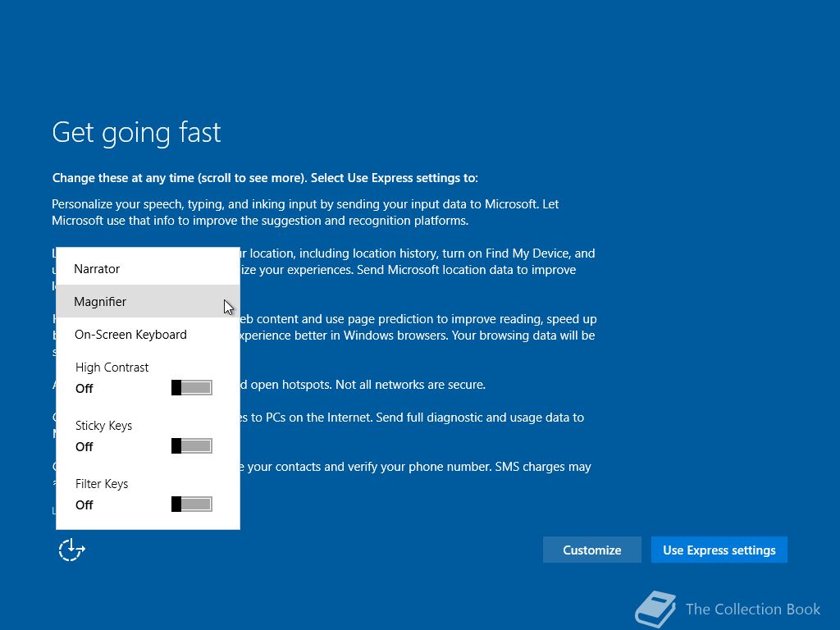Select Magnifier in the accessibility menu

click(x=148, y=302)
